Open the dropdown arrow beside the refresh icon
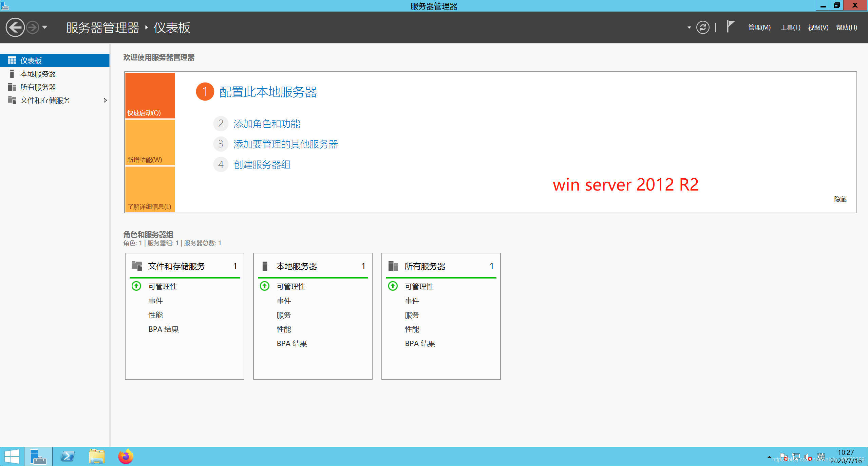Screen dimensions: 868x466 (689, 27)
